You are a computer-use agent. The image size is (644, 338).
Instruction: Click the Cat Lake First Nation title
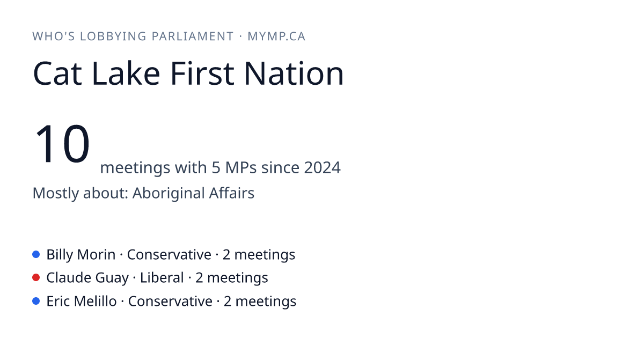tap(188, 74)
